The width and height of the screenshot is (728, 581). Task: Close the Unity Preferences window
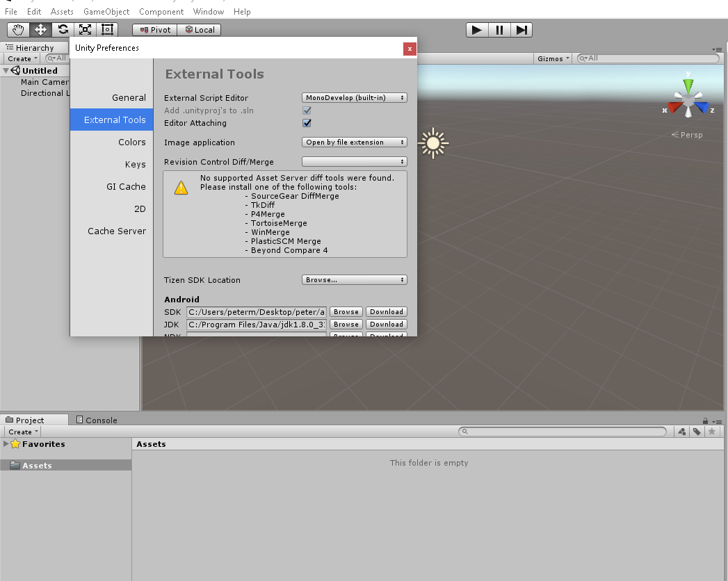[410, 49]
